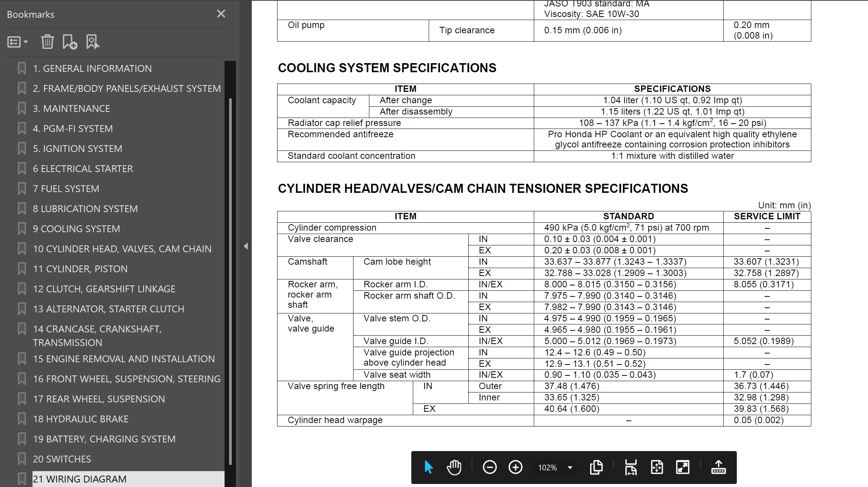Jump to 20 SWITCHES bookmark
The height and width of the screenshot is (487, 868).
coord(62,459)
